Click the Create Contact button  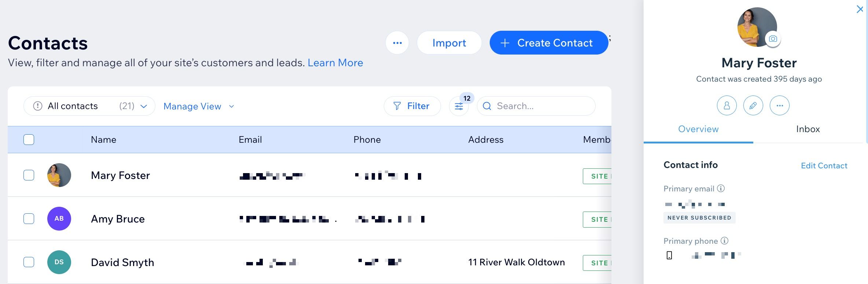coord(549,43)
